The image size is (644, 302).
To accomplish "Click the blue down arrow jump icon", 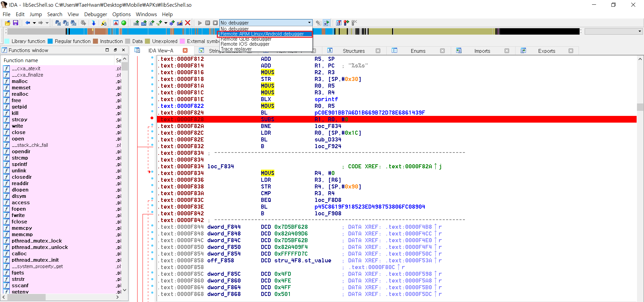I will point(94,23).
